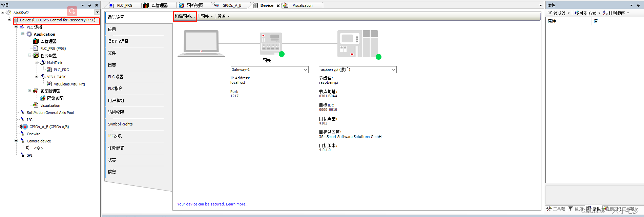Open the 文件 page
Image resolution: width=644 pixels, height=217 pixels.
134,53
